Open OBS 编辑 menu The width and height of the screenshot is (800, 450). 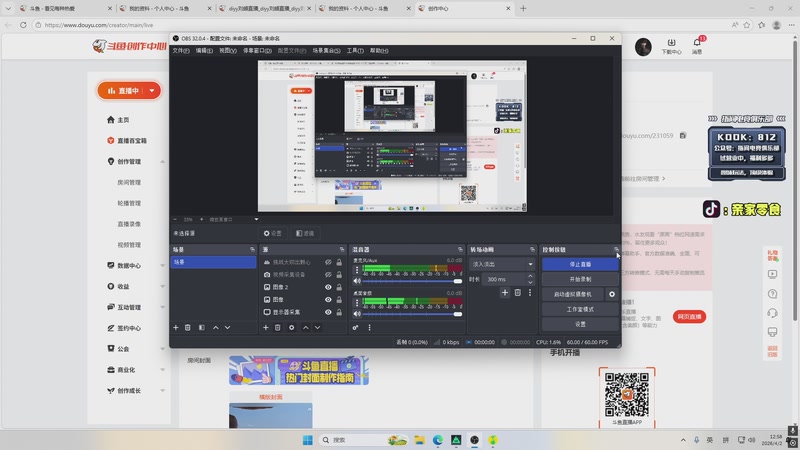click(204, 51)
